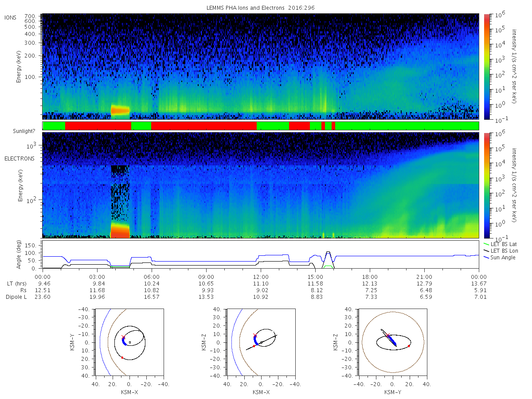Click the orange ion burst near 04:00
Viewport: 532px width, 399px height.
point(120,110)
